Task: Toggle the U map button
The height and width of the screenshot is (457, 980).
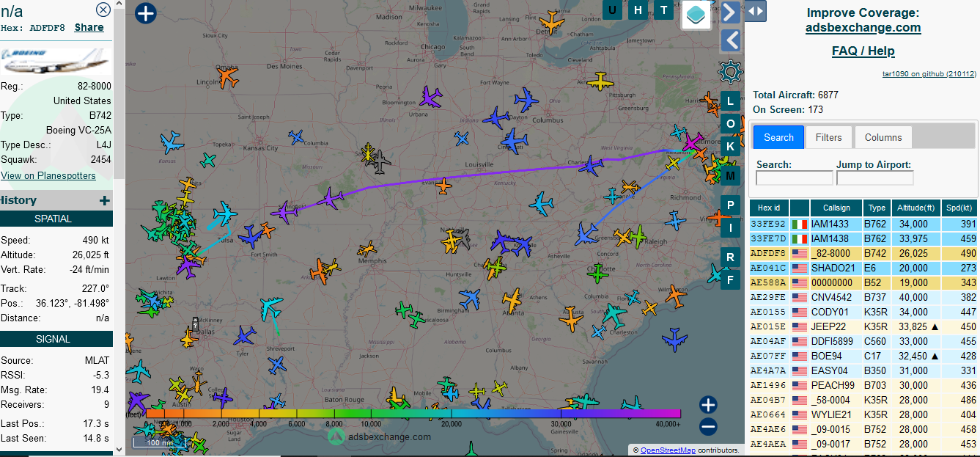Action: (x=613, y=10)
